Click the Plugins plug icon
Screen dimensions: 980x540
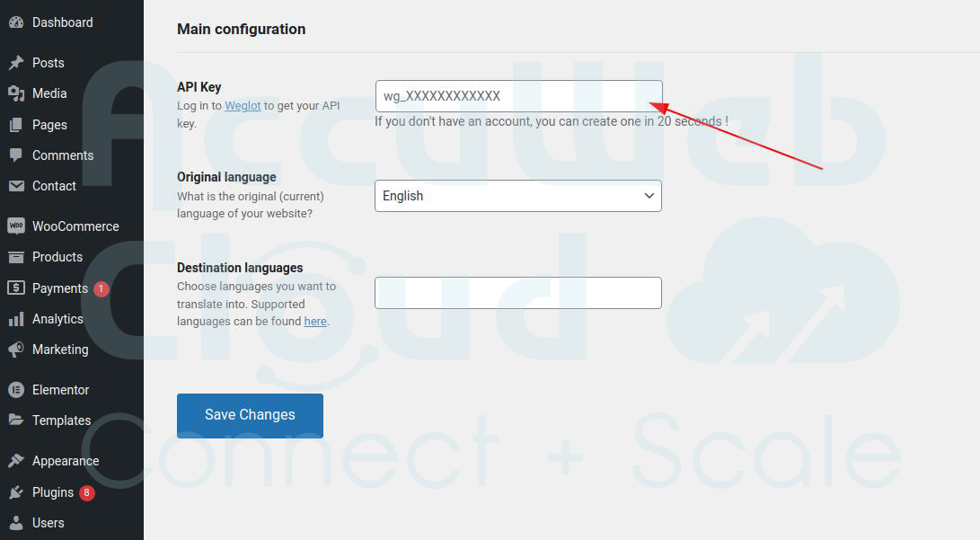click(16, 492)
